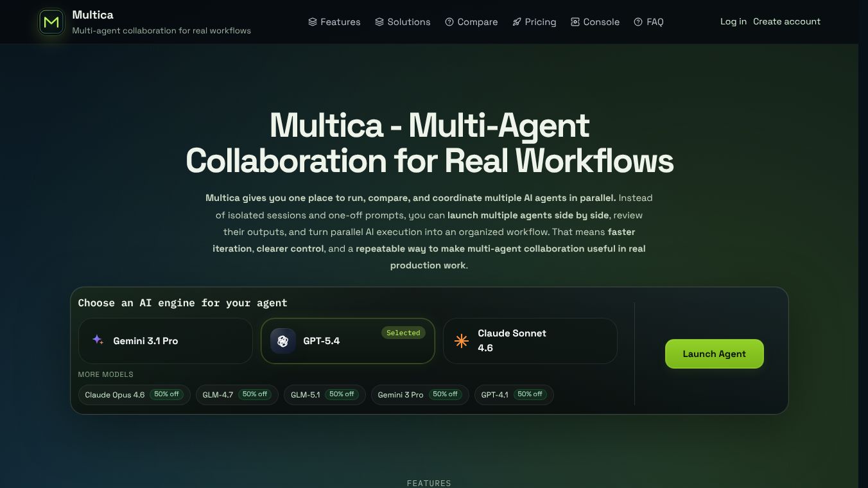868x488 pixels.
Task: Go to the Compare section
Action: pyautogui.click(x=471, y=22)
